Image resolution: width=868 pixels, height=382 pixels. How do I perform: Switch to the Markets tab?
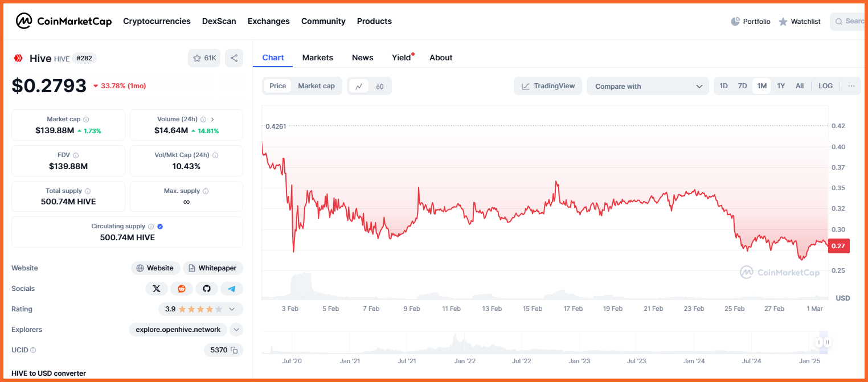(x=318, y=57)
